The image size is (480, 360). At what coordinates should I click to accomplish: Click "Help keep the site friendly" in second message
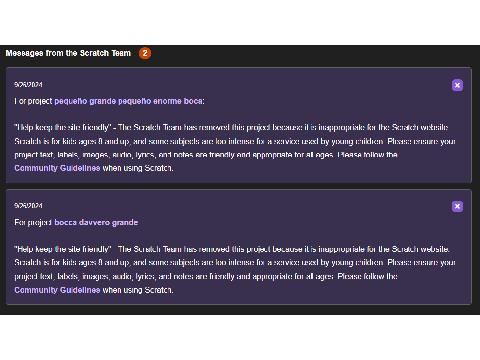(63, 249)
